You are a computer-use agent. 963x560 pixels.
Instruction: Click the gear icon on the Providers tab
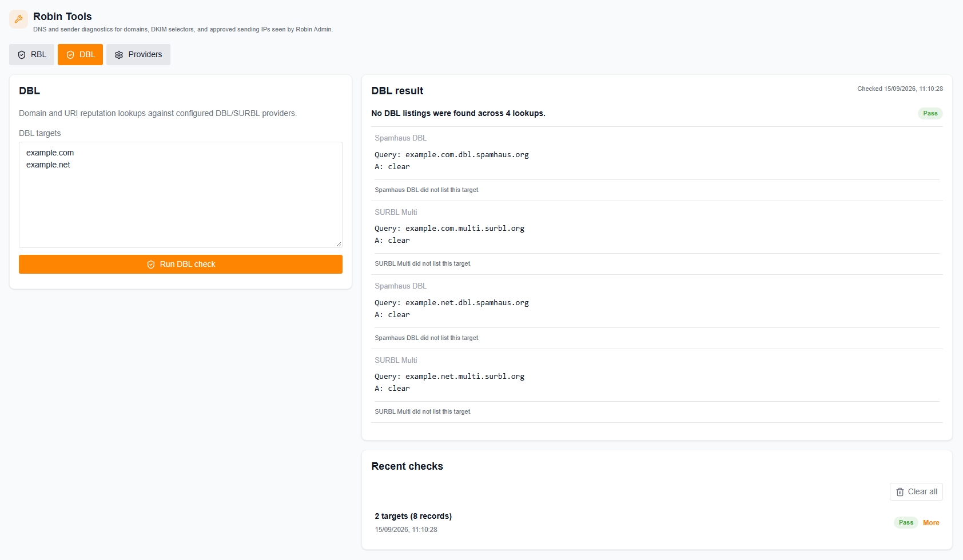(x=119, y=55)
